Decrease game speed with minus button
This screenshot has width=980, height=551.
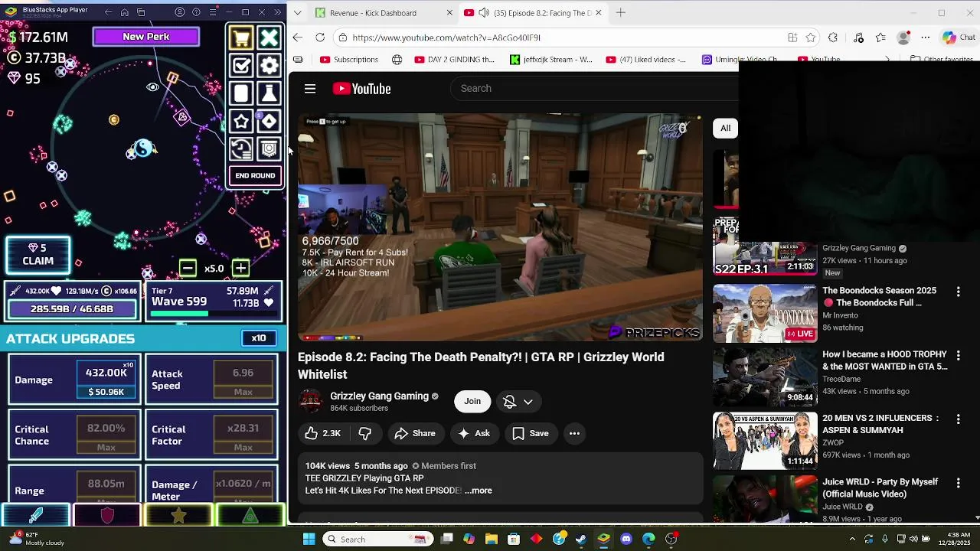click(x=188, y=268)
